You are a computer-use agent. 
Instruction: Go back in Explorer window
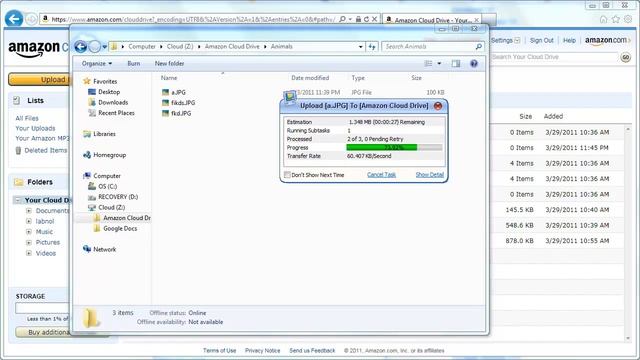pos(80,47)
